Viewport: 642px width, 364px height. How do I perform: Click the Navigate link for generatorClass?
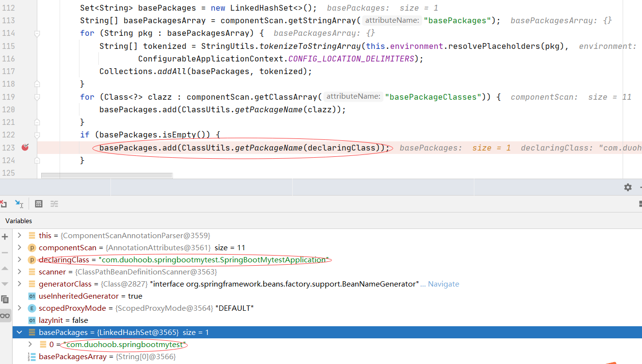[x=443, y=284]
